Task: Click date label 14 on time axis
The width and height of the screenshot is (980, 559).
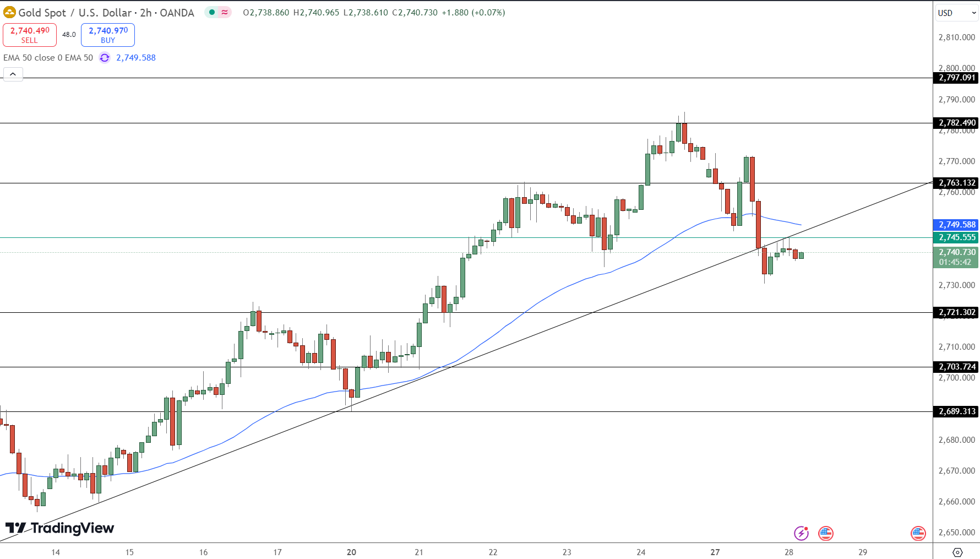Action: pyautogui.click(x=56, y=552)
